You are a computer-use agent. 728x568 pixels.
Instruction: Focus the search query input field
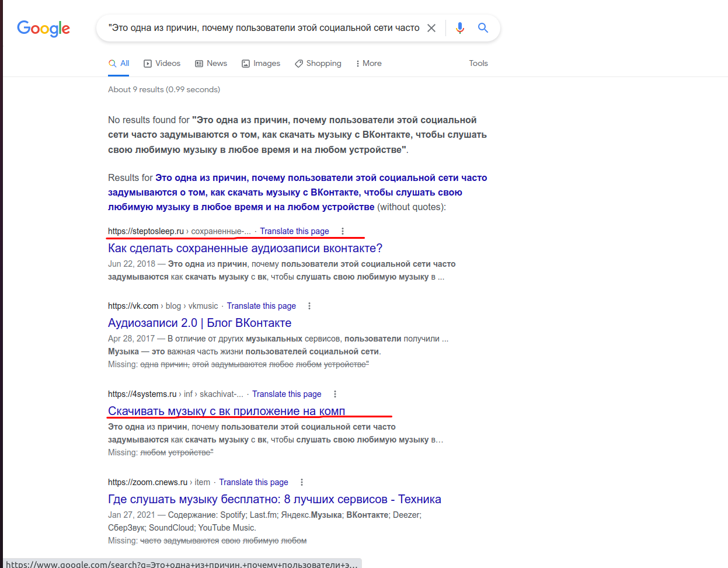264,27
